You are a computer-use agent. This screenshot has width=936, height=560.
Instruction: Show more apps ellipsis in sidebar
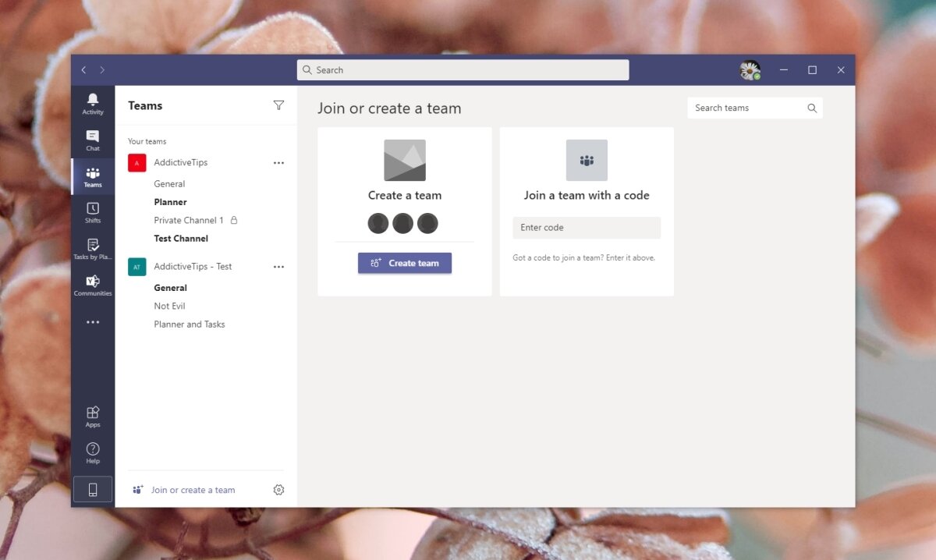(x=93, y=322)
